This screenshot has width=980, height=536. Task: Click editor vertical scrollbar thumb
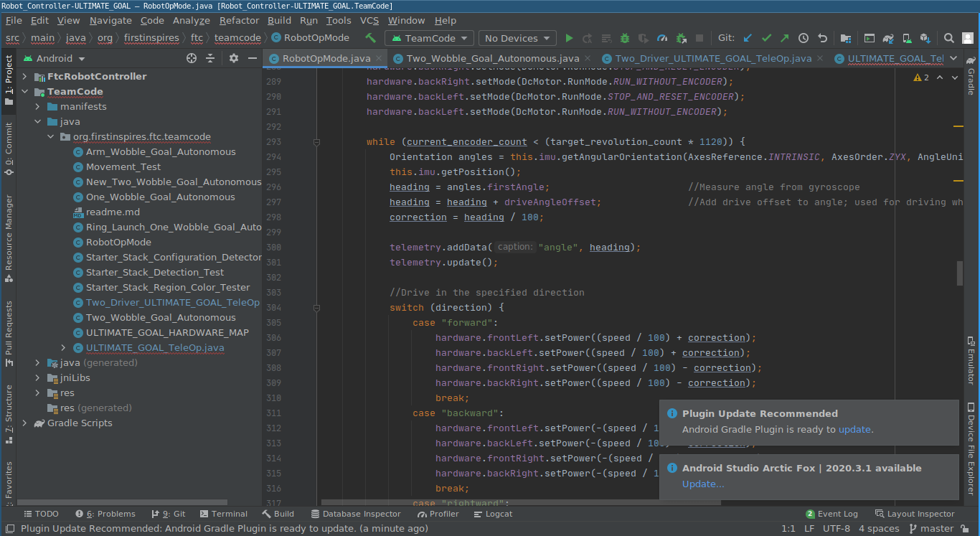(x=959, y=273)
